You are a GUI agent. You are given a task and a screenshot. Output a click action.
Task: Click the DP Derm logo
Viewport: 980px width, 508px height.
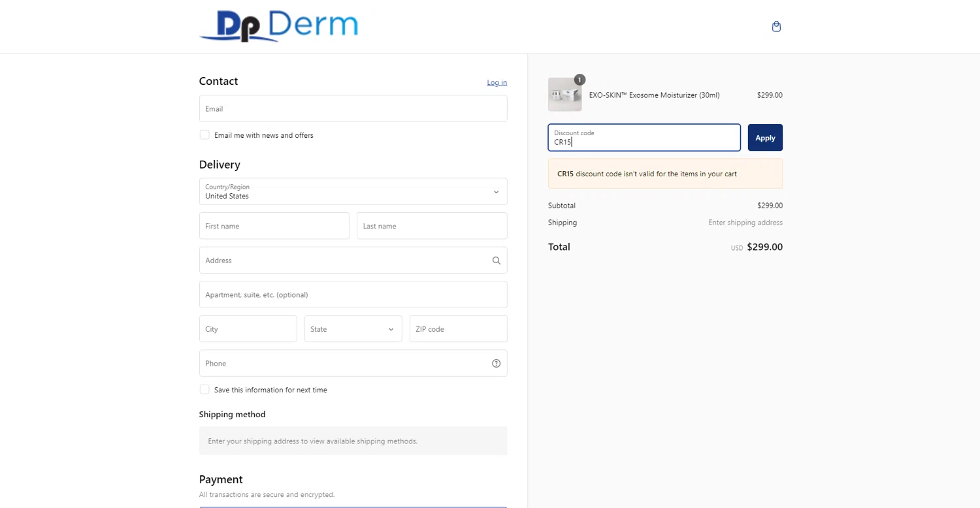pyautogui.click(x=279, y=26)
